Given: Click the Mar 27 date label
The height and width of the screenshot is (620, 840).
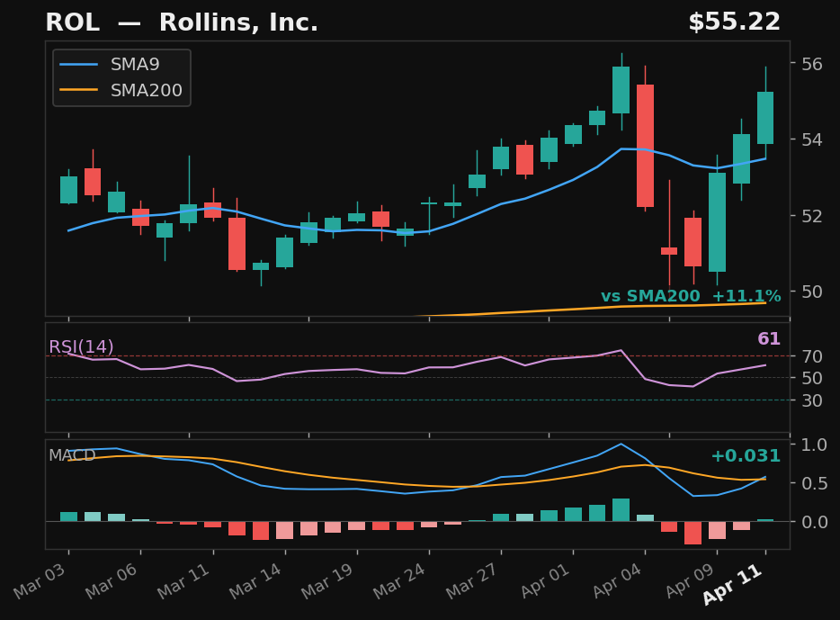Looking at the screenshot, I should [x=472, y=581].
